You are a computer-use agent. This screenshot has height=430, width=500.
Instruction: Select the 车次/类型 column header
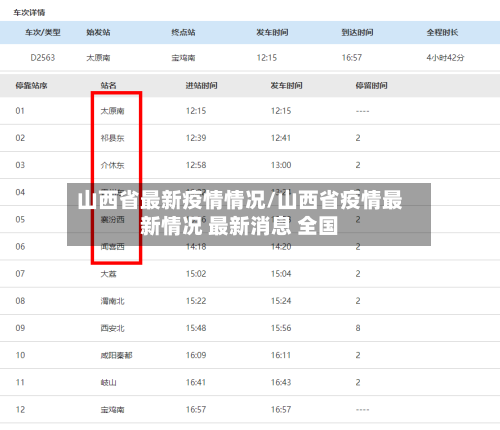click(43, 32)
